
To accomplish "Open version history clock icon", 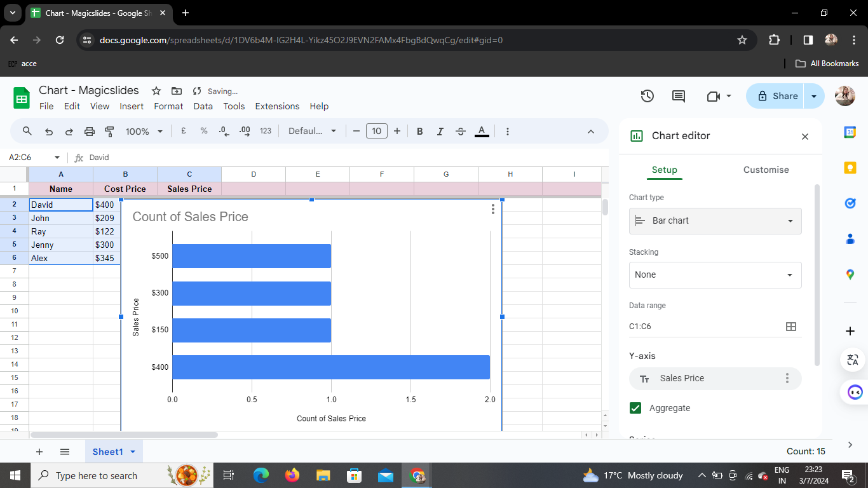I will pyautogui.click(x=647, y=96).
